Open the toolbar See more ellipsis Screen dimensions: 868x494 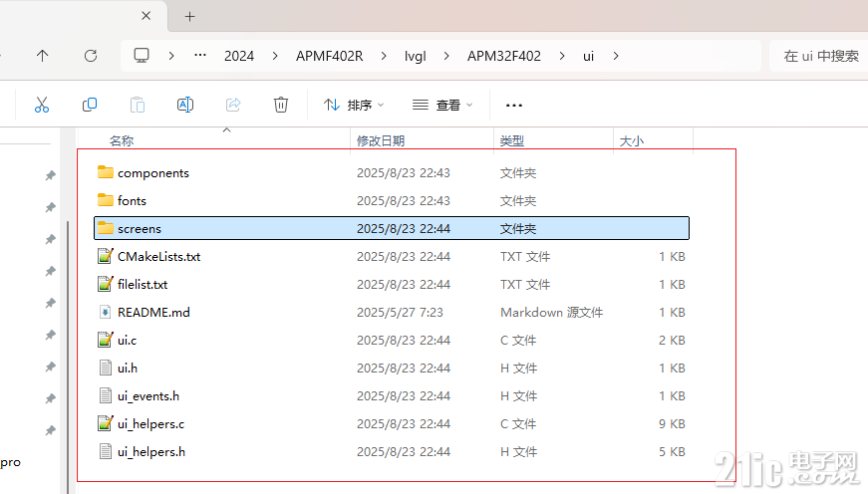(x=514, y=106)
